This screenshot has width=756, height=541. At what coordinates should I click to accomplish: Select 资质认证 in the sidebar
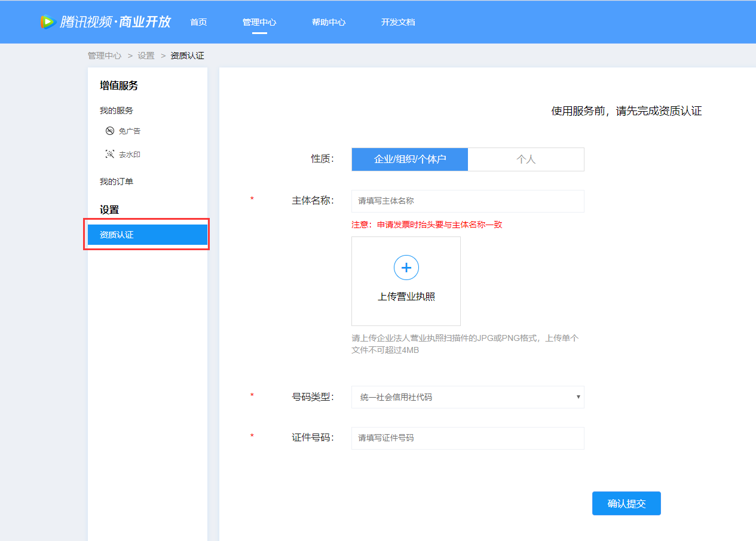coord(147,235)
